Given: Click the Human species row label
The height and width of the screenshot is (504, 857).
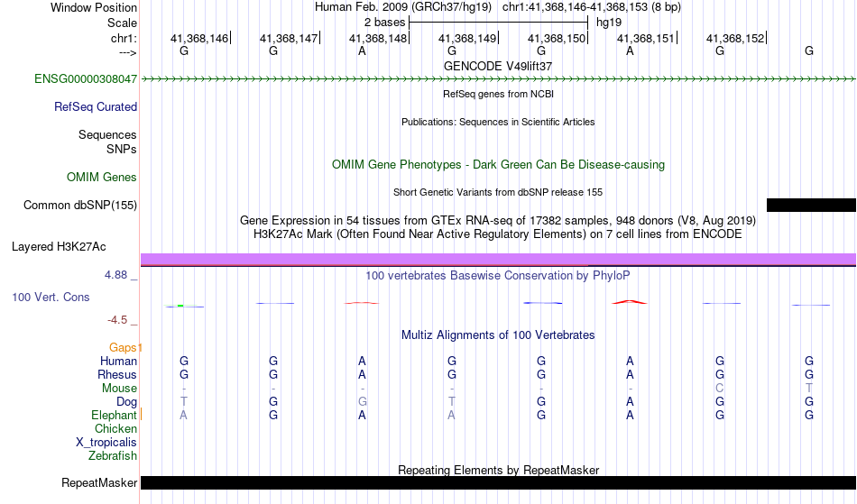Looking at the screenshot, I should (x=118, y=361).
